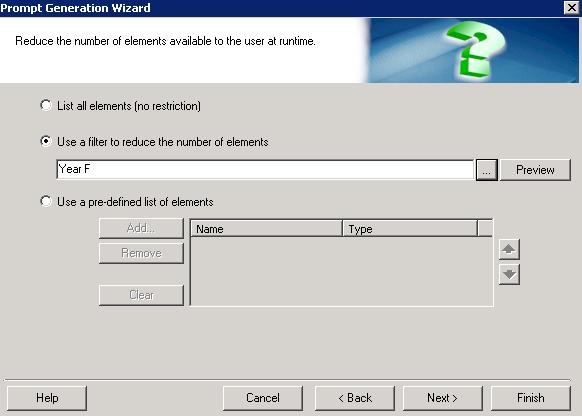Close the Prompt Generation Wizard window

point(572,7)
